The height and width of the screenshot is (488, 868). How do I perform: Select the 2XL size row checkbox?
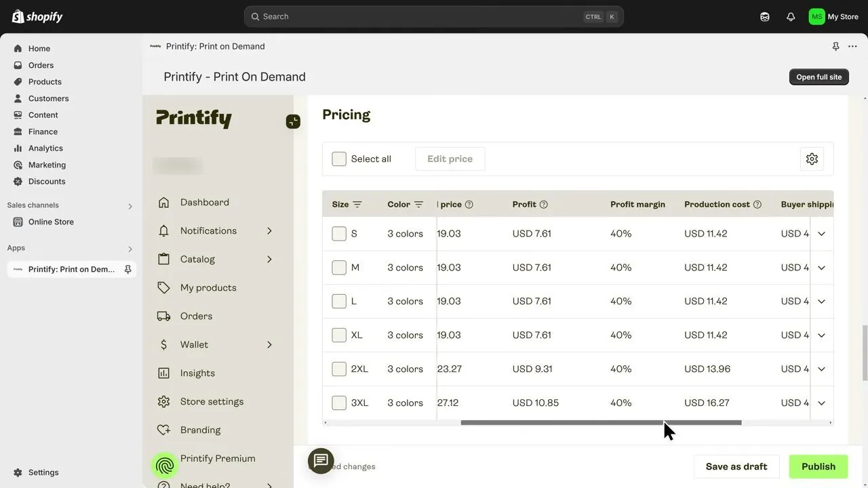tap(339, 369)
